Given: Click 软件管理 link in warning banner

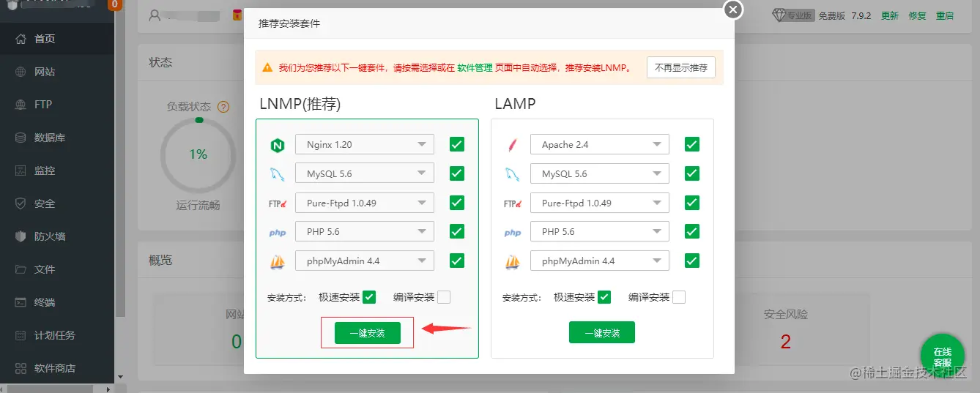Looking at the screenshot, I should tap(475, 67).
